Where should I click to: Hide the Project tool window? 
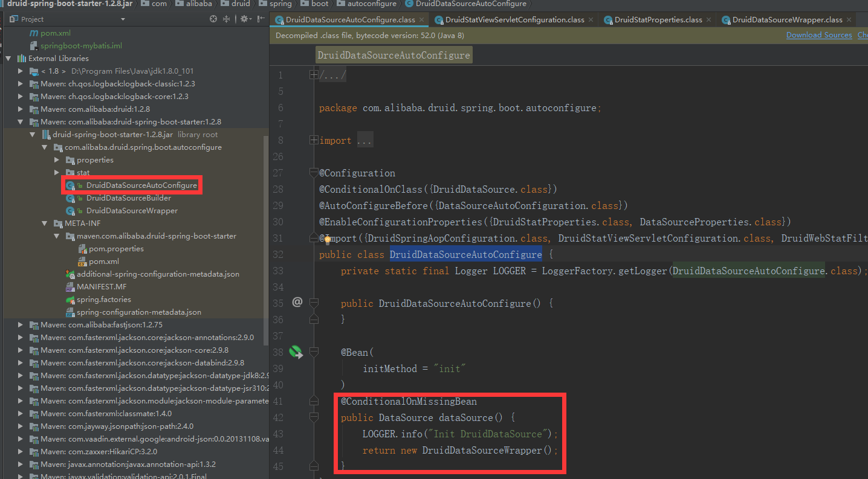[261, 19]
